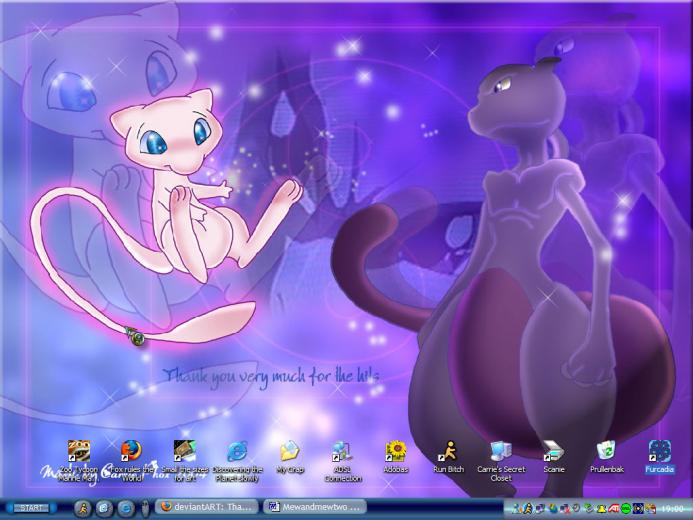
Task: Launch AIM from the quick launch bar
Action: tap(82, 509)
